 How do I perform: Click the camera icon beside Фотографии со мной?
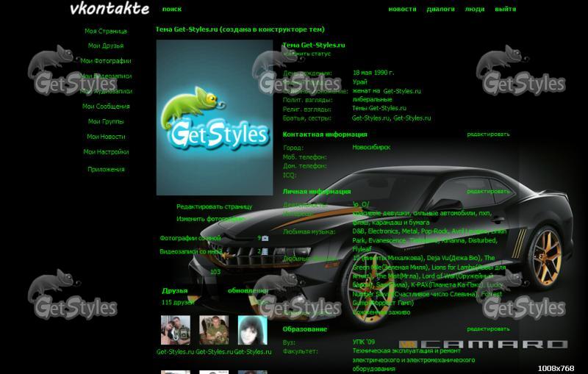coord(265,238)
